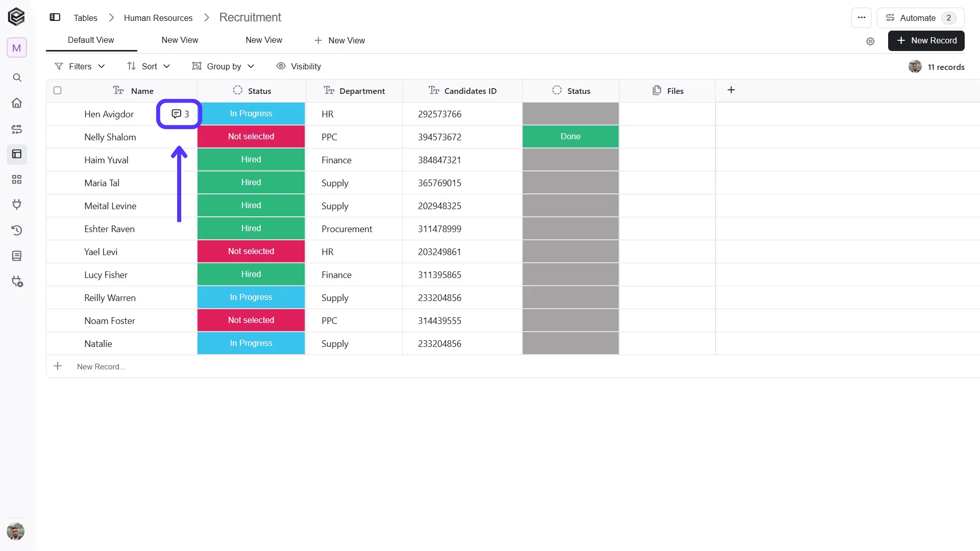Add a view with plus New View
This screenshot has width=980, height=551.
(x=340, y=40)
